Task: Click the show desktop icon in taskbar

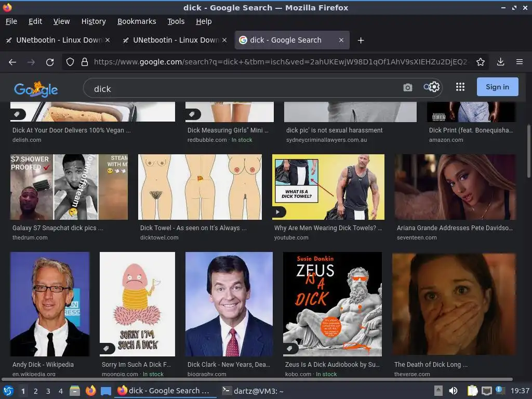Action: pyautogui.click(x=106, y=391)
